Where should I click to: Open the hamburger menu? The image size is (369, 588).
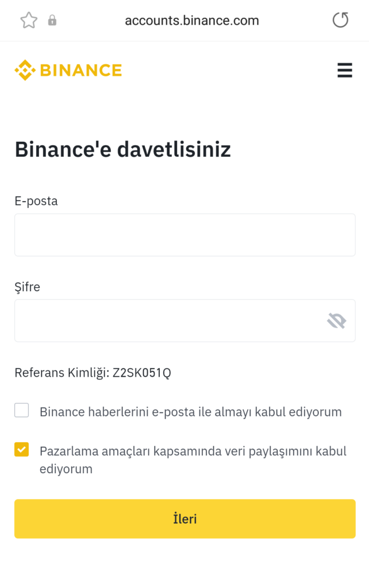click(344, 70)
